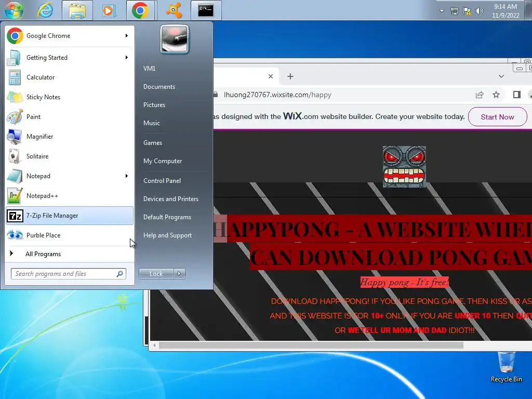Screen dimensions: 532x399
Task: Open Internet Explorer from the taskbar
Action: click(x=45, y=10)
